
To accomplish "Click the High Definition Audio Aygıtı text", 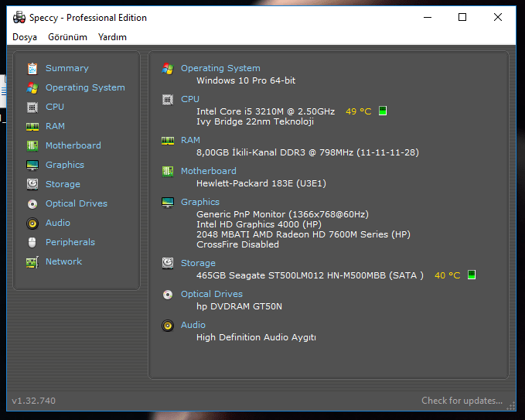I will pyautogui.click(x=256, y=337).
